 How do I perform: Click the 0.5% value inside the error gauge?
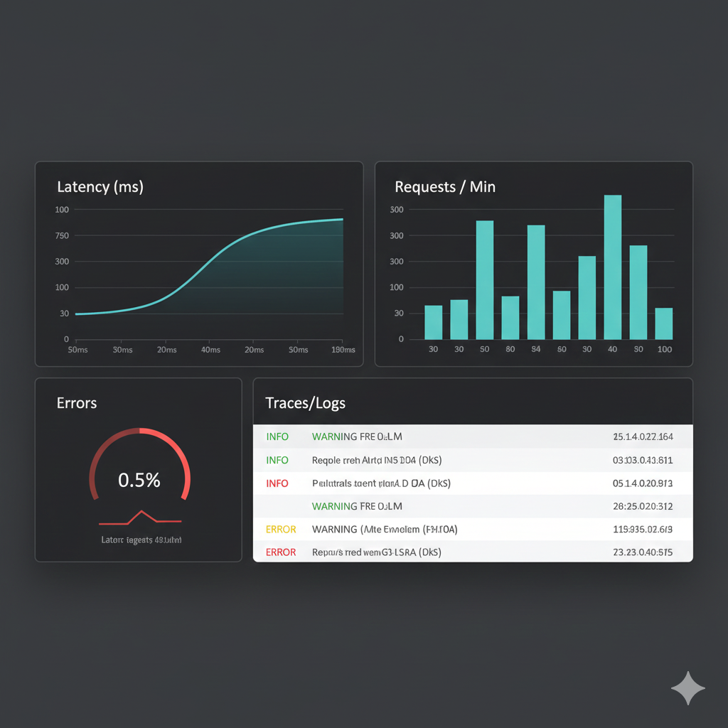[x=139, y=480]
